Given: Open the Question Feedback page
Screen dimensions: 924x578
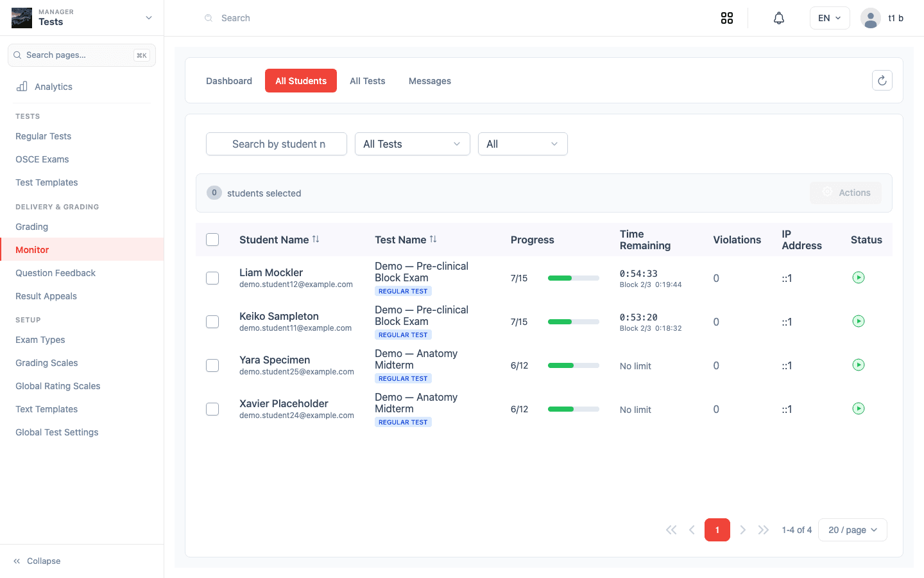Looking at the screenshot, I should (x=82, y=273).
